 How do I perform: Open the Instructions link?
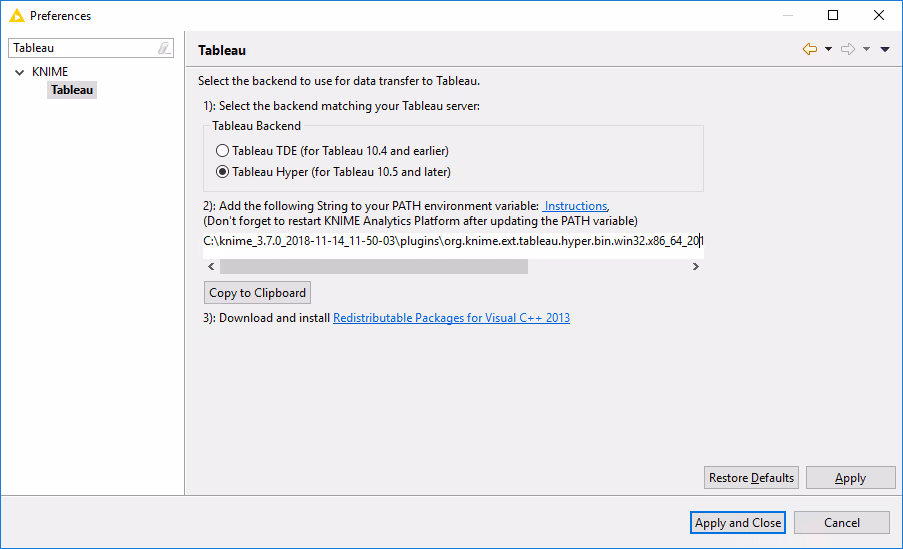[x=575, y=206]
